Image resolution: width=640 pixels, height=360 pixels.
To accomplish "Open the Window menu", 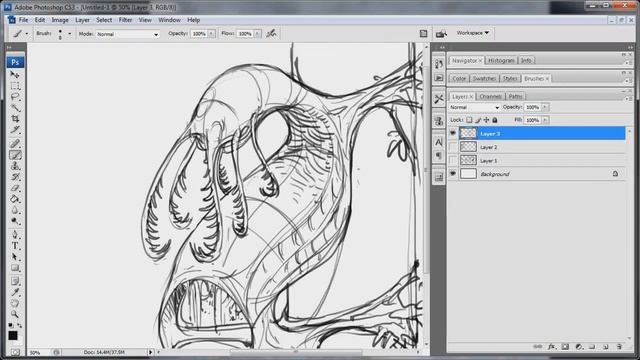I will point(169,20).
